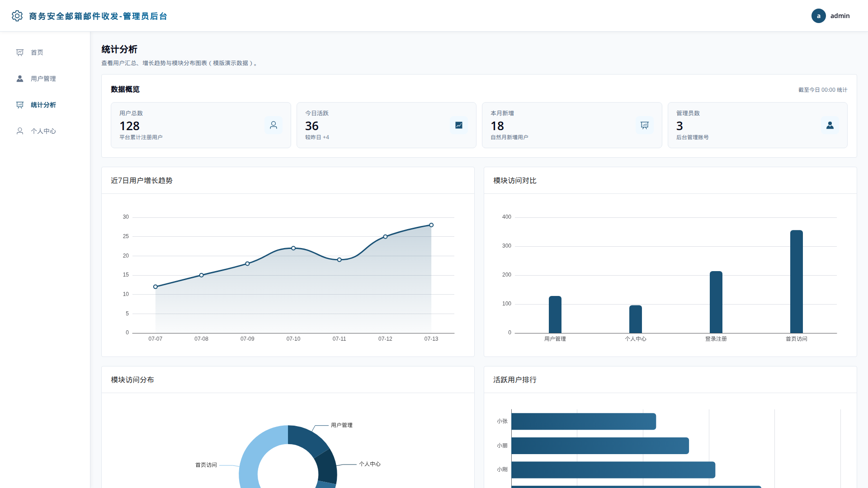
Task: Click the 数据概览 section heading
Action: click(125, 89)
